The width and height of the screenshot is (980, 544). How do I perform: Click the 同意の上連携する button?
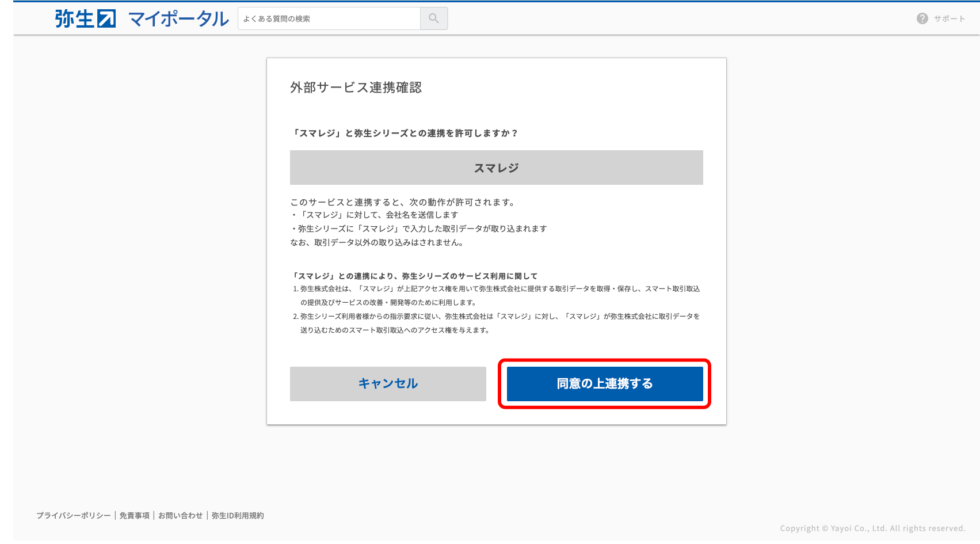point(605,383)
